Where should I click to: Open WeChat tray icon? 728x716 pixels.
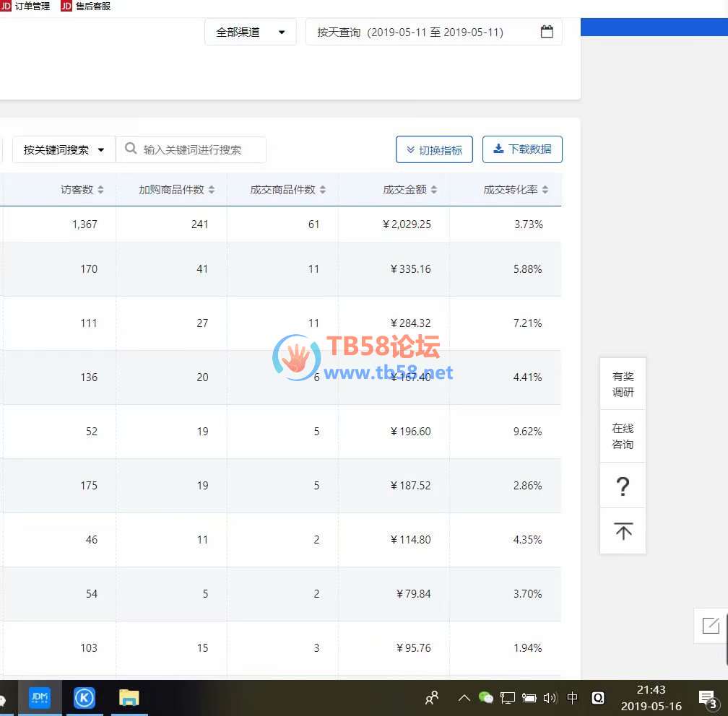point(486,698)
